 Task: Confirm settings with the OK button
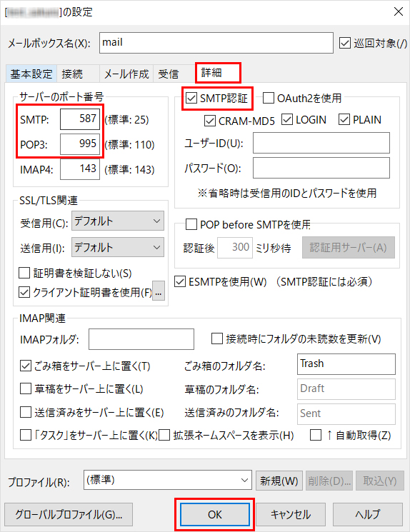click(215, 514)
